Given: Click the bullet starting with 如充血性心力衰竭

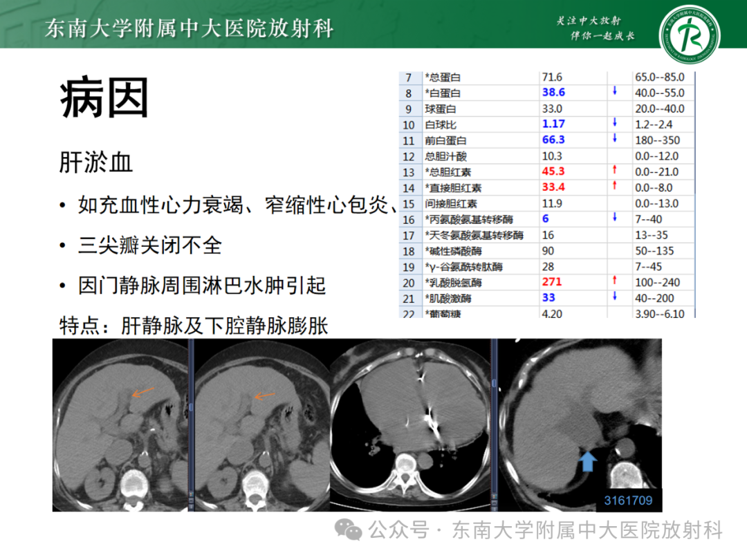Looking at the screenshot, I should [237, 206].
